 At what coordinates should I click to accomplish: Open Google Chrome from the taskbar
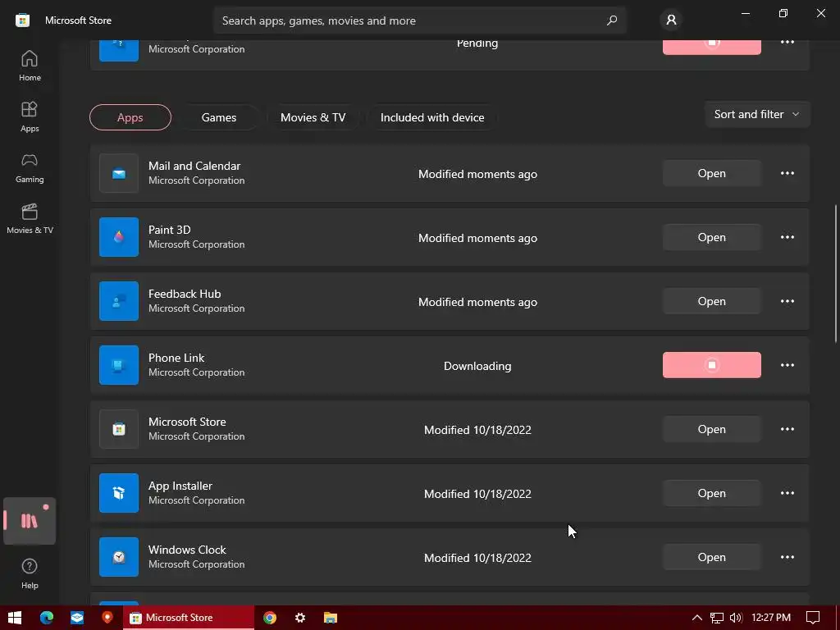(x=269, y=618)
